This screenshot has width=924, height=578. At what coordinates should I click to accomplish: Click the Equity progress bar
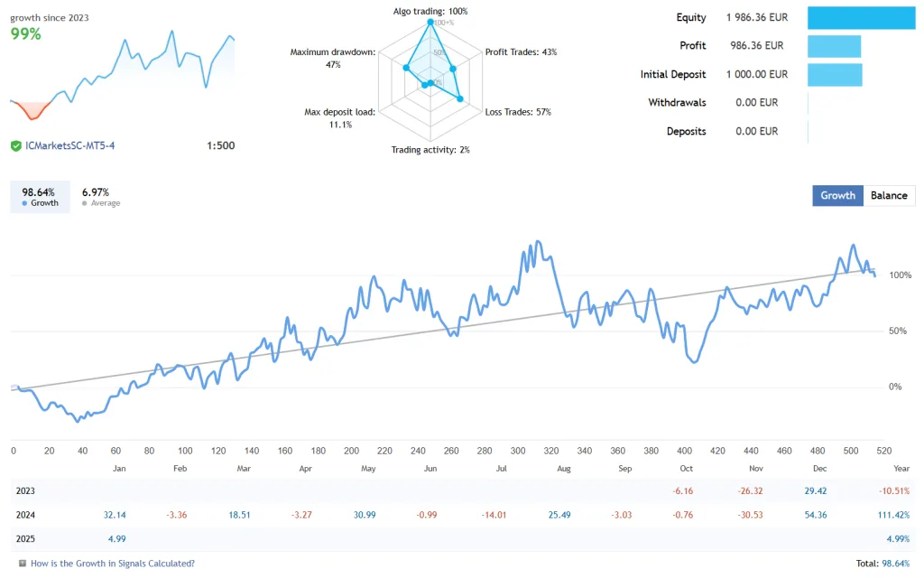pyautogui.click(x=862, y=16)
